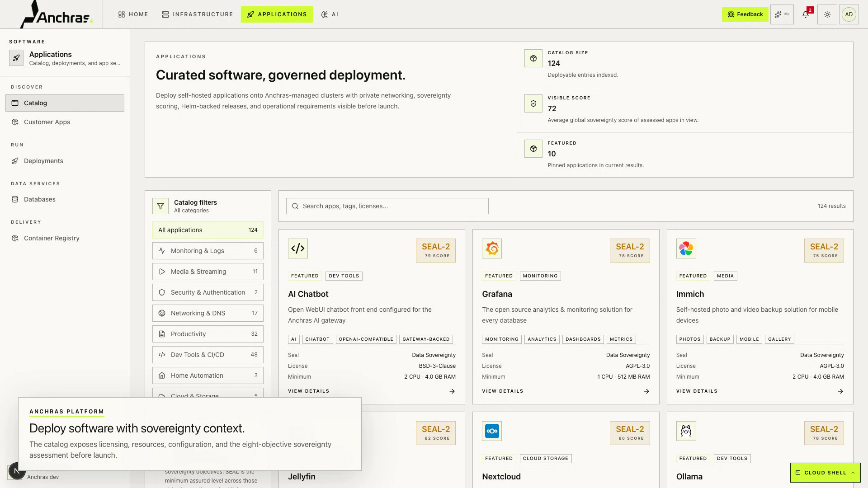Image resolution: width=868 pixels, height=488 pixels.
Task: Click the Feedback bug icon
Action: (x=731, y=14)
